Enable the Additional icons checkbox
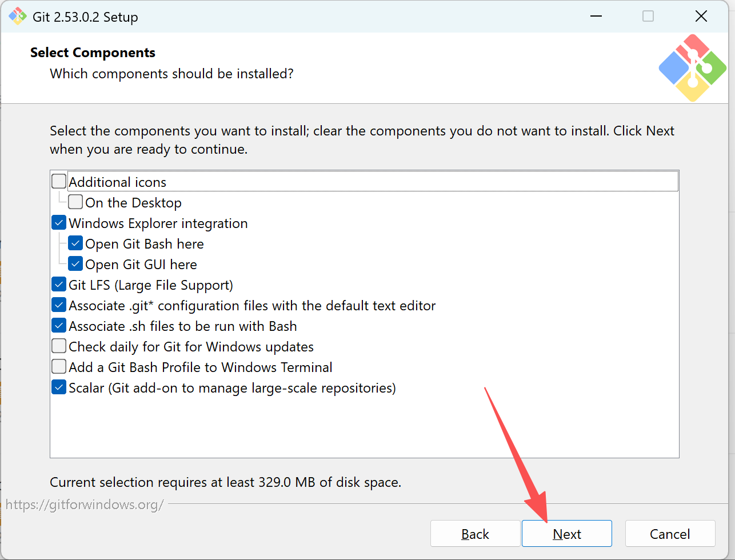 pyautogui.click(x=59, y=182)
